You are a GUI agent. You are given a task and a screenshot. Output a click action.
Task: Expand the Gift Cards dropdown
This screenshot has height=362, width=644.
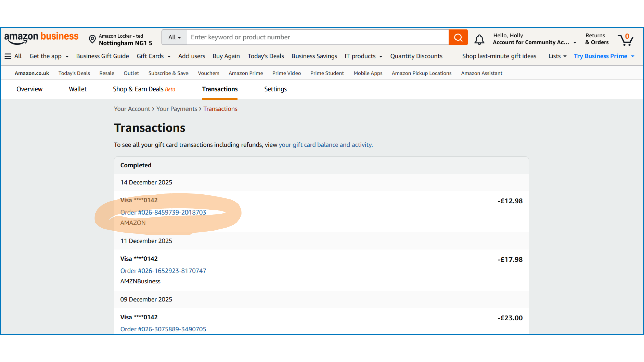point(154,56)
